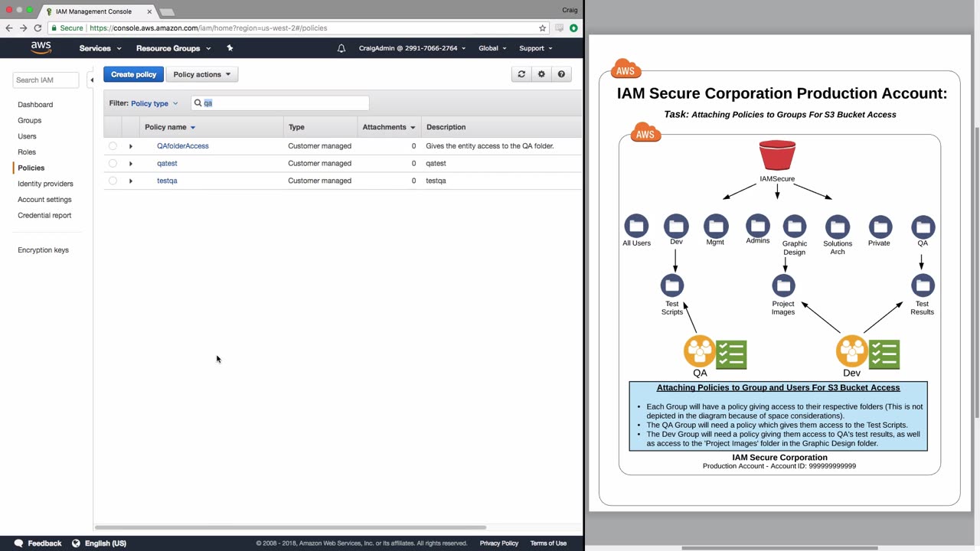The width and height of the screenshot is (980, 551).
Task: Open the Global region dropdown
Action: [x=492, y=48]
